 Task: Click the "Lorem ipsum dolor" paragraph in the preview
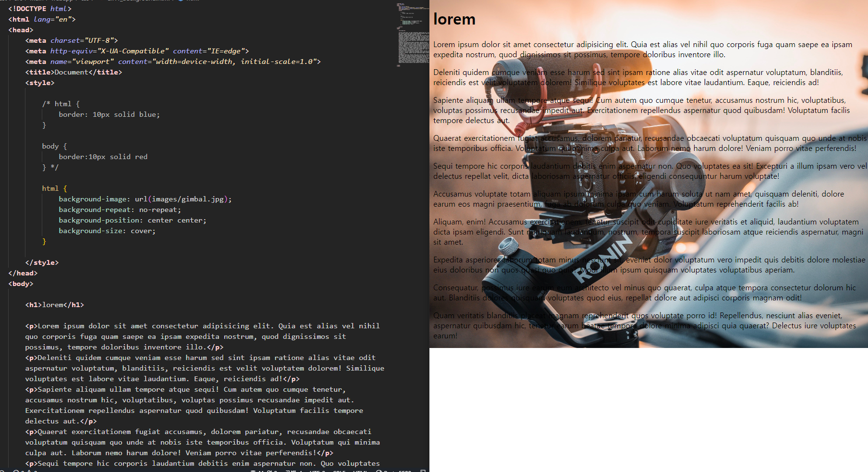point(643,50)
